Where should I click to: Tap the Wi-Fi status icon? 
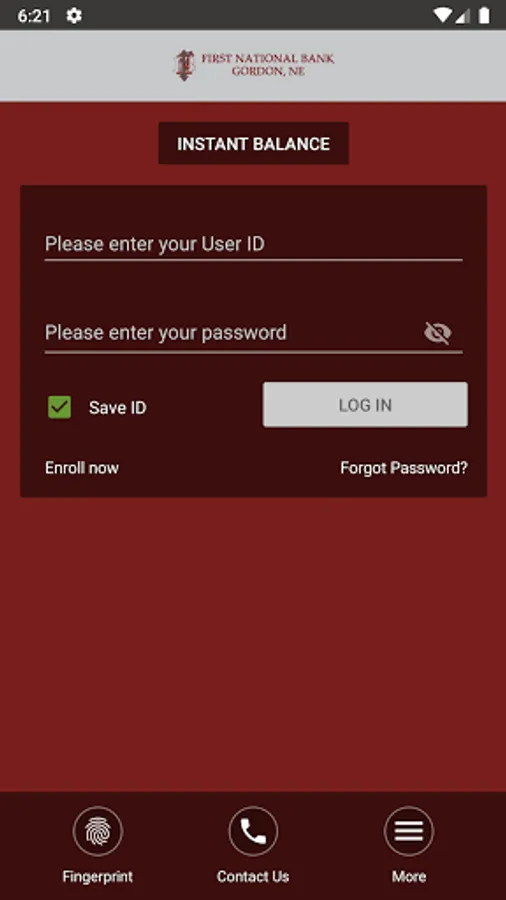[442, 15]
